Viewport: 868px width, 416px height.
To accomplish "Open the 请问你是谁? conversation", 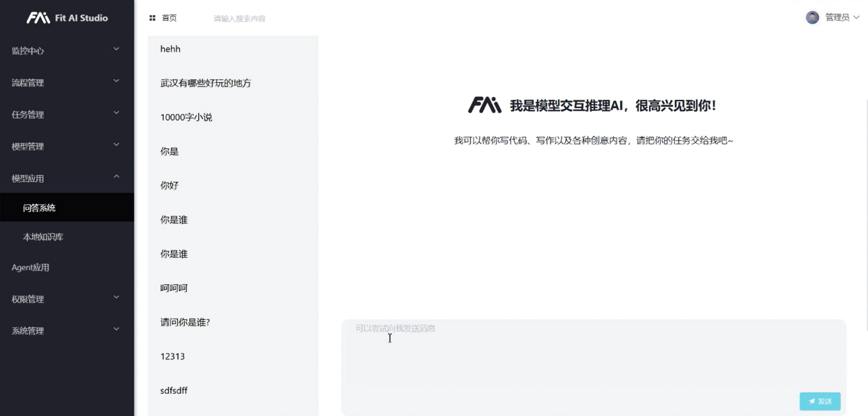I will [233, 322].
